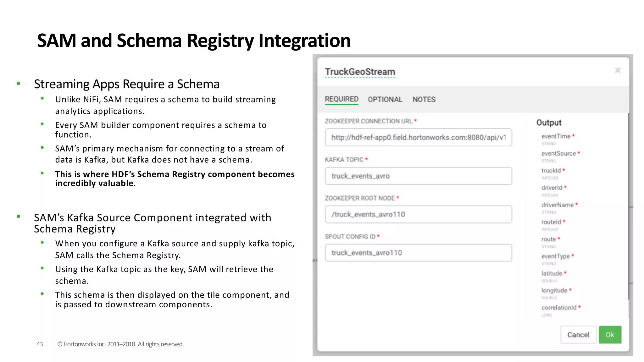Viewport: 644px width, 362px height.
Task: Click the TruckGeoStream dialog title
Action: [360, 72]
